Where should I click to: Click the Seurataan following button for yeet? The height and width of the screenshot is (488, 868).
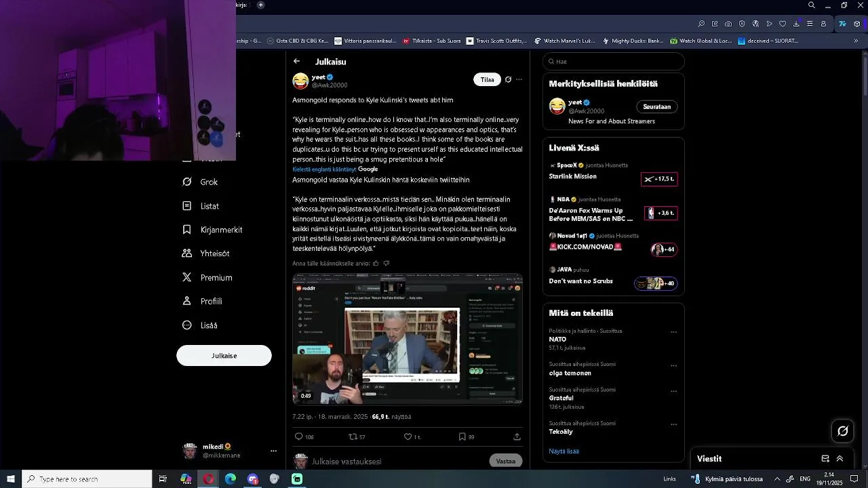pos(656,106)
